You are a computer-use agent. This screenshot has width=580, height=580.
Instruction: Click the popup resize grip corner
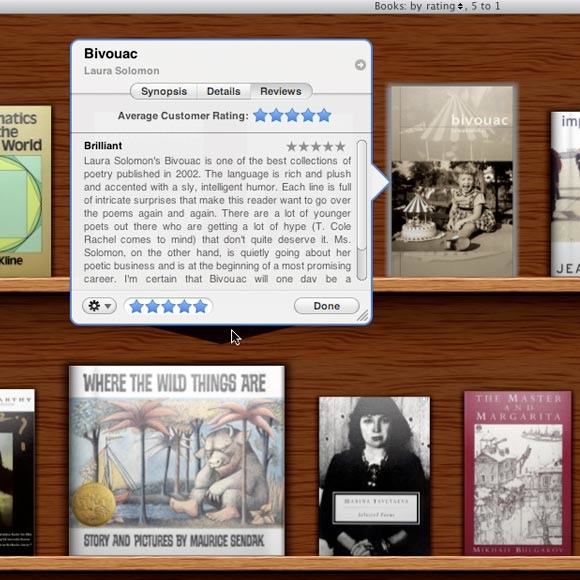click(x=363, y=316)
